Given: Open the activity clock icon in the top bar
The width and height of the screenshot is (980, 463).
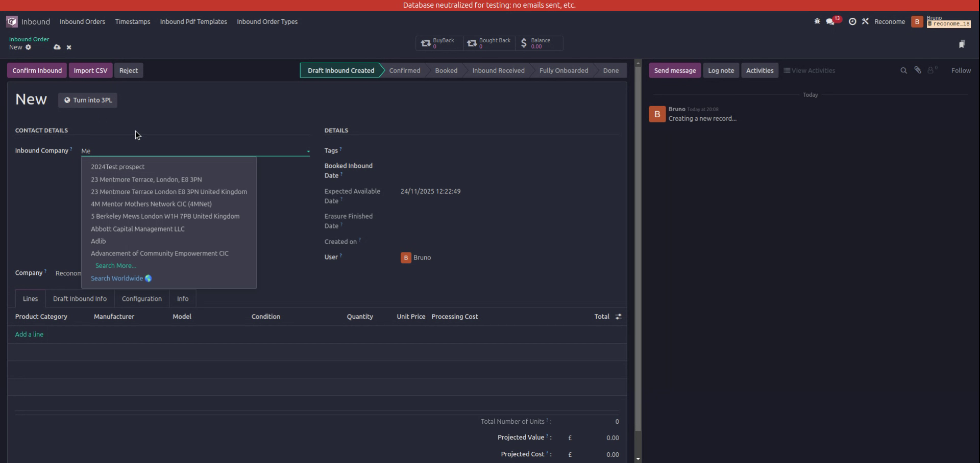Looking at the screenshot, I should [852, 21].
